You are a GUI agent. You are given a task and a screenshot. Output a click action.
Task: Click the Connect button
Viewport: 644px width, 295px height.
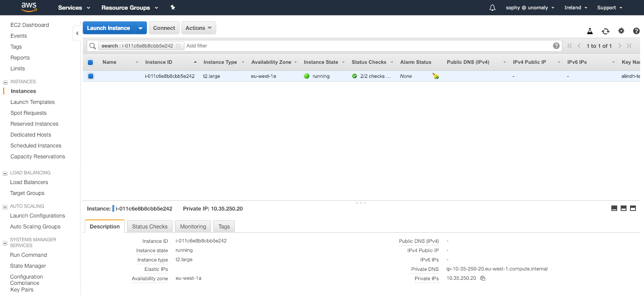pyautogui.click(x=164, y=28)
